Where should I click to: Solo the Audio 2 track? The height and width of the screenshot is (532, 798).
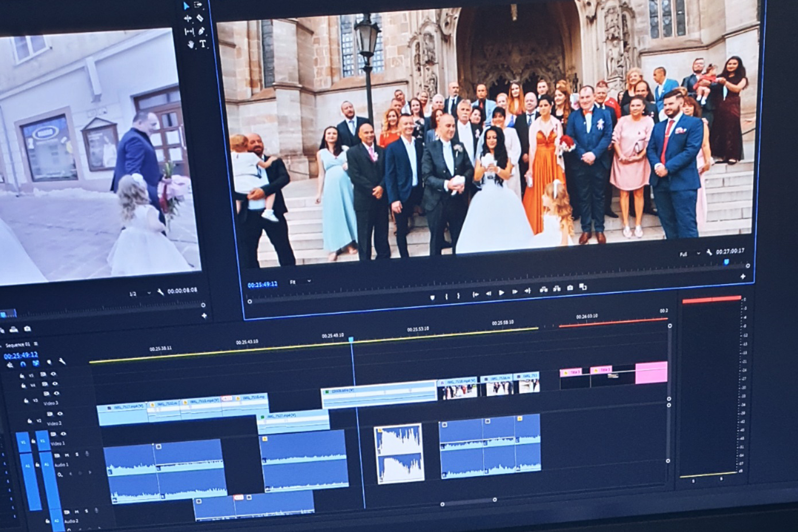coord(87,511)
